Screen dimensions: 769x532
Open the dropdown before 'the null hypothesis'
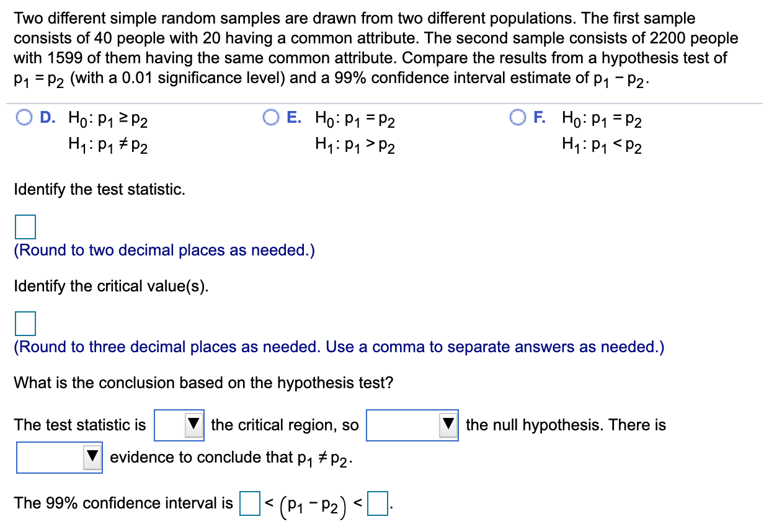(412, 425)
